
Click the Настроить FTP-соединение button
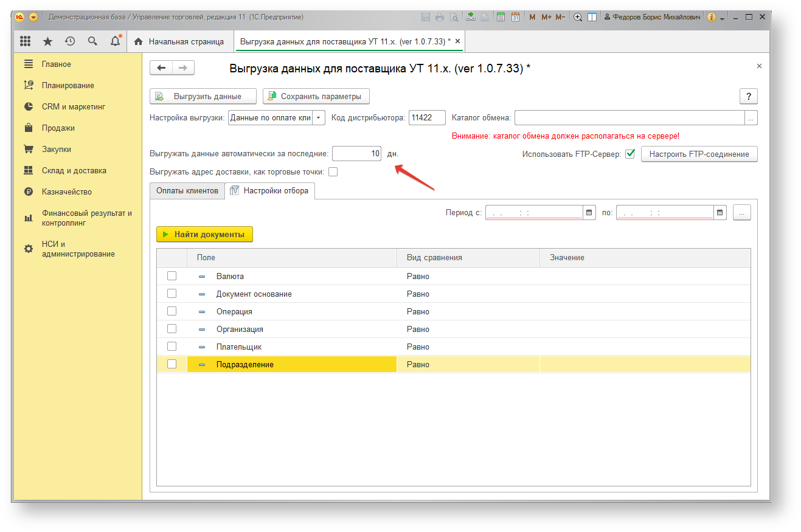point(699,154)
